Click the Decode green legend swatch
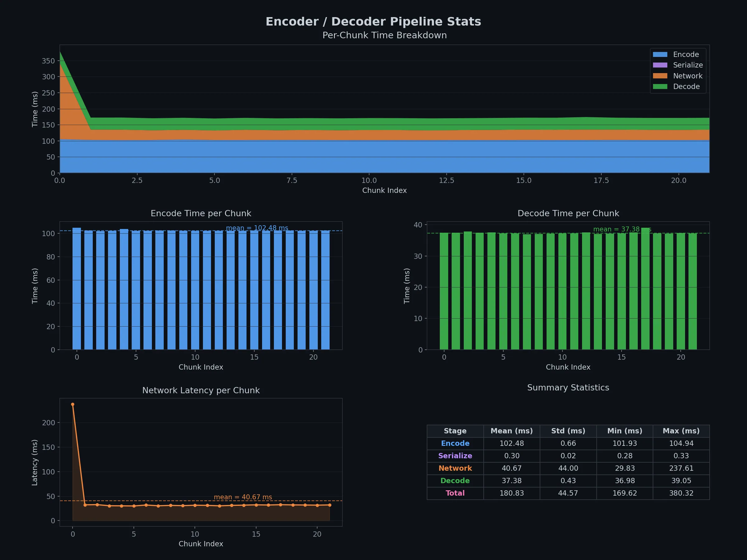The image size is (747, 560). click(x=660, y=86)
